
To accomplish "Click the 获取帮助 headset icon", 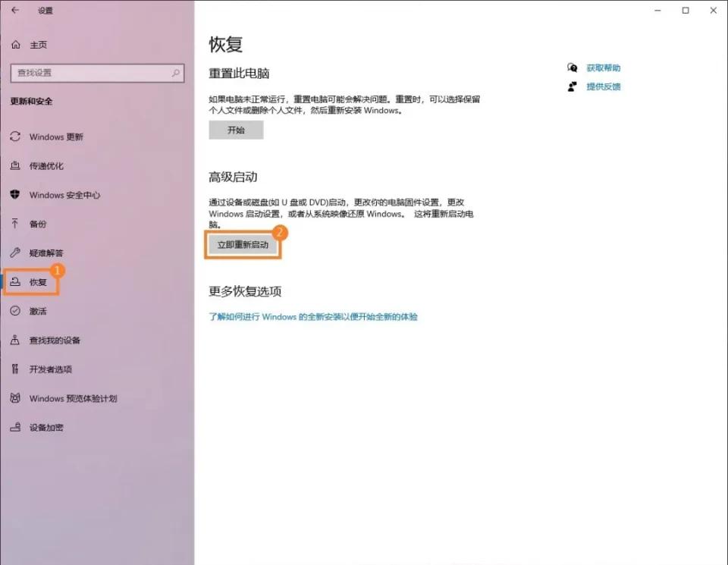I will pos(574,67).
